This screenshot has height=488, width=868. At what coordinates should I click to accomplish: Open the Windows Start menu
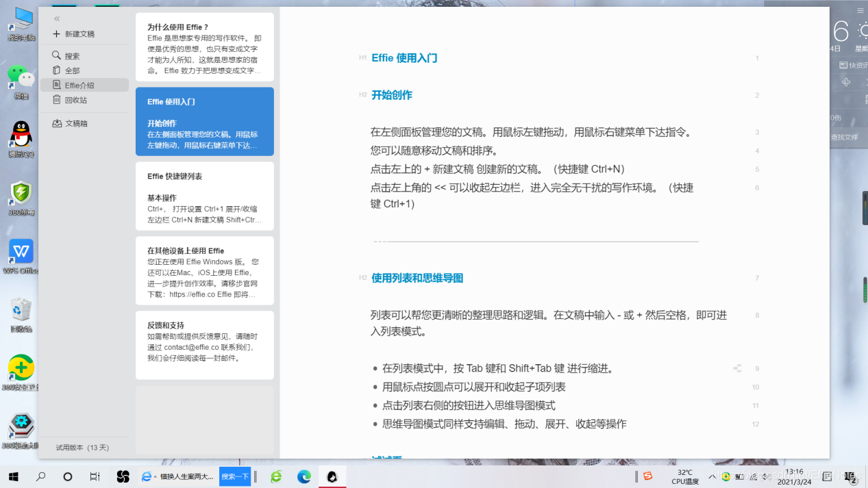13,476
